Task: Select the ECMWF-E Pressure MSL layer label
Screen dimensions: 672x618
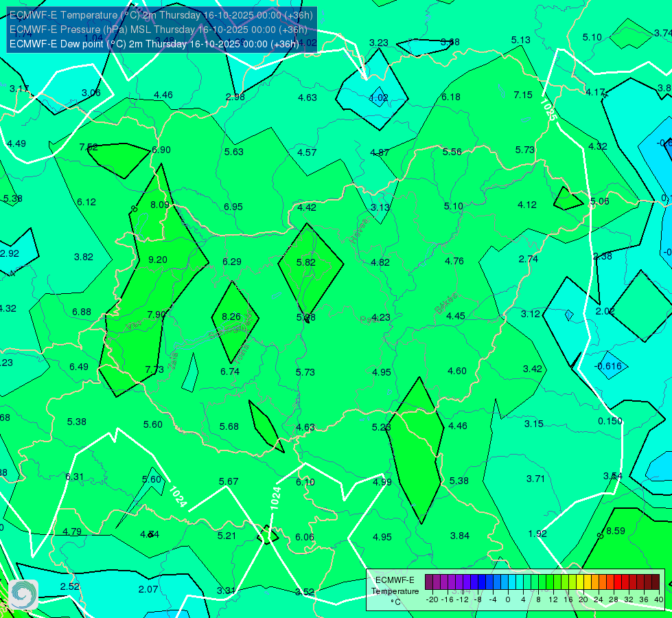Action: (x=159, y=30)
